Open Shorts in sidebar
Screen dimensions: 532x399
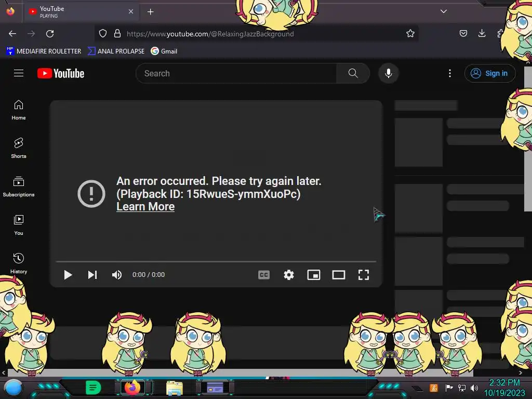click(19, 149)
